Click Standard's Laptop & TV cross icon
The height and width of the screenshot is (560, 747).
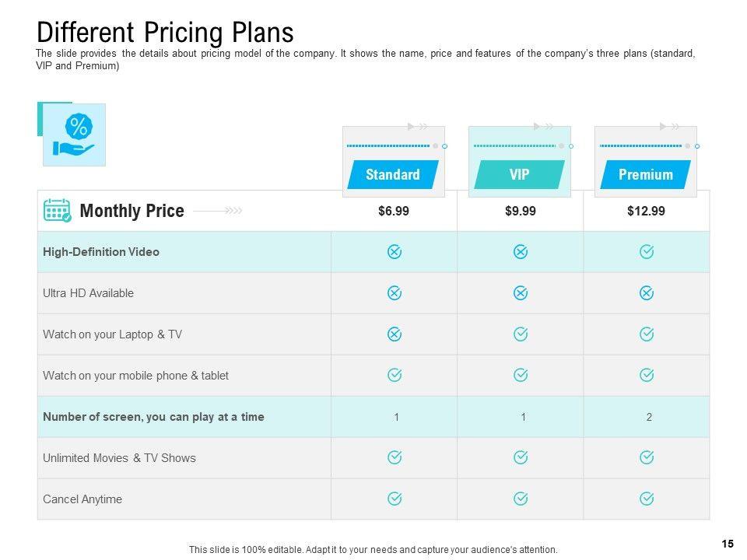pos(394,334)
